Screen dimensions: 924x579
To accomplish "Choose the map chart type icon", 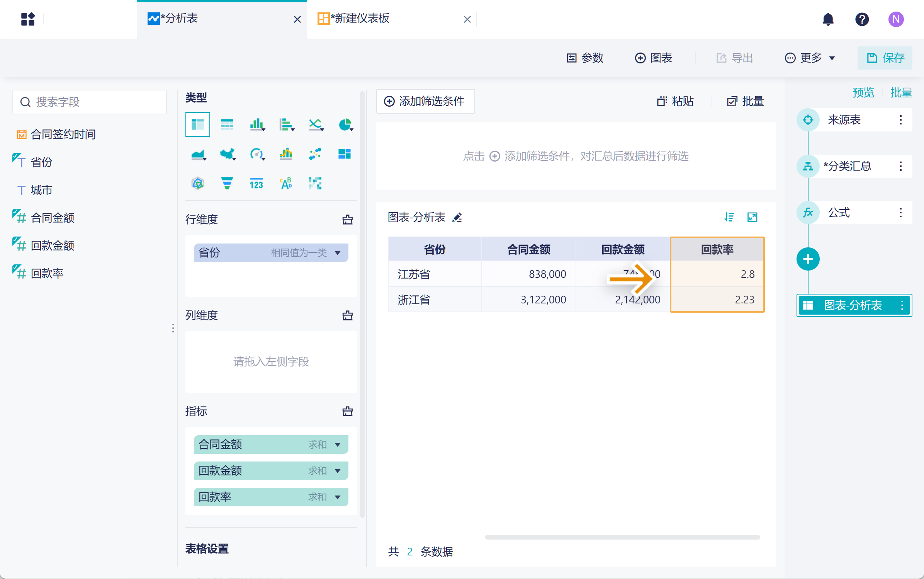I will pos(228,154).
